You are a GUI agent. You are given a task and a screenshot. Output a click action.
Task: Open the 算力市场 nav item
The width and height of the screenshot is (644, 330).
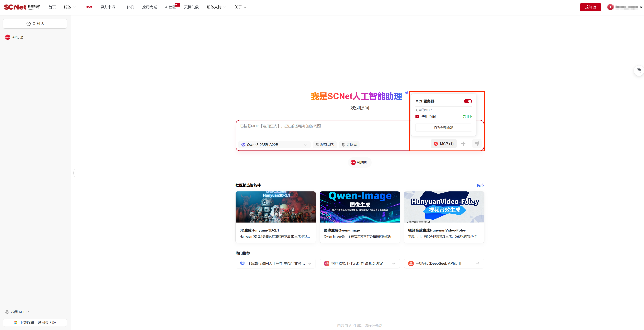click(108, 7)
